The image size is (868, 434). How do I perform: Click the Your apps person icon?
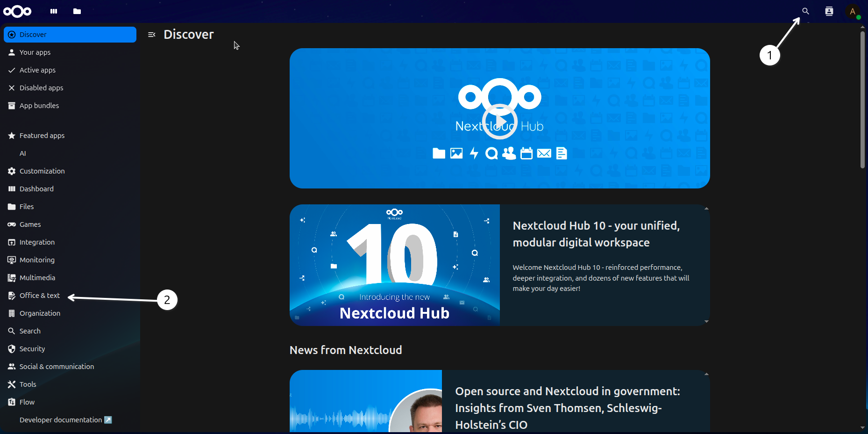click(12, 52)
